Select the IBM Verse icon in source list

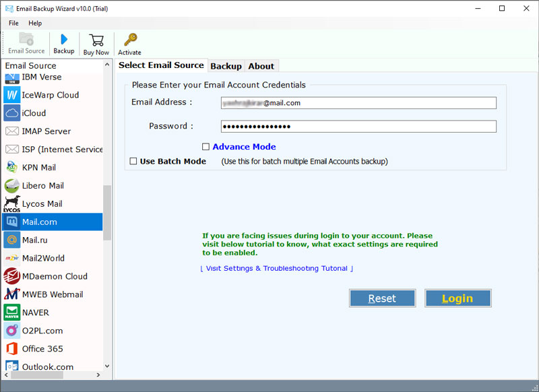(12, 77)
